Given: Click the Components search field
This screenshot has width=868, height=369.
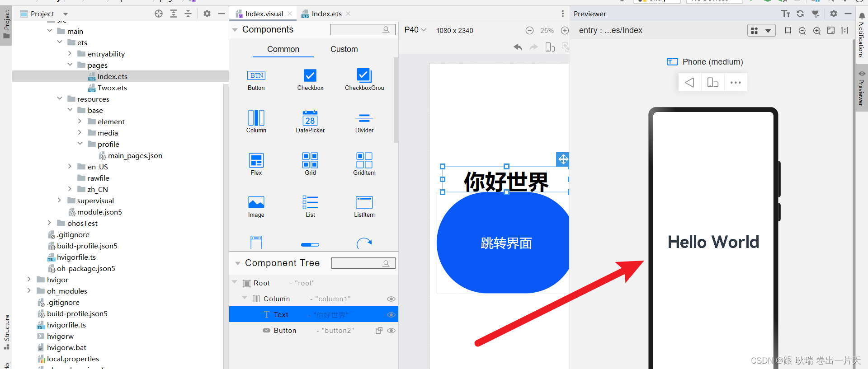Looking at the screenshot, I should (363, 30).
